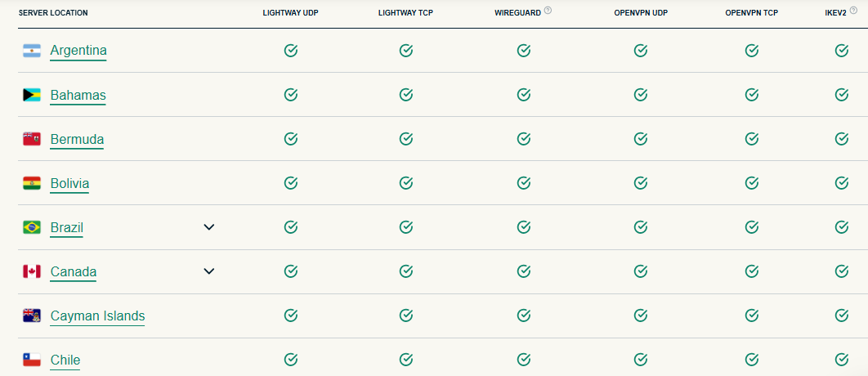The width and height of the screenshot is (868, 376).
Task: Click the Bermuda flag icon
Action: coord(32,139)
